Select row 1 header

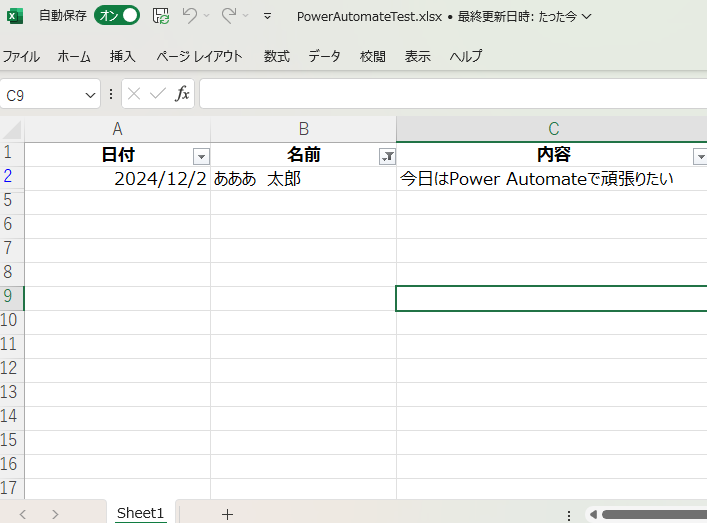tap(12, 152)
